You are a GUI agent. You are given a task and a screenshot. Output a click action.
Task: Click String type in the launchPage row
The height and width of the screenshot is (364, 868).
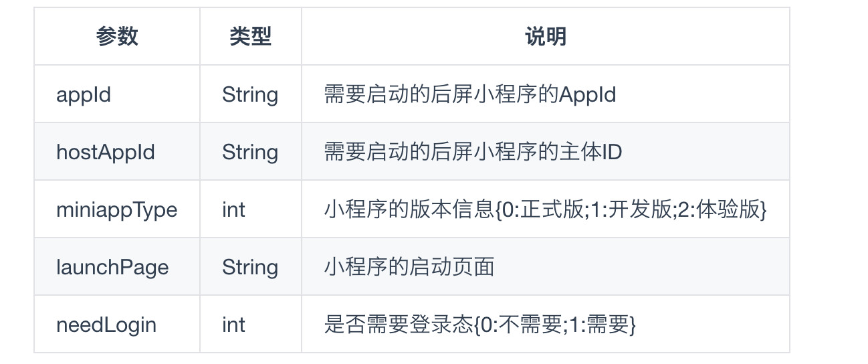250,268
